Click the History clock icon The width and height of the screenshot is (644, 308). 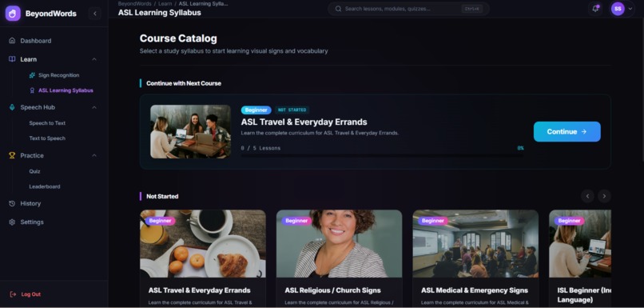[x=12, y=203]
